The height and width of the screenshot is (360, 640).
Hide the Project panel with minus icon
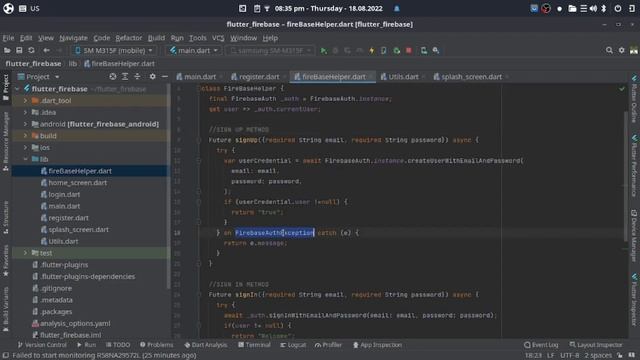click(x=164, y=77)
